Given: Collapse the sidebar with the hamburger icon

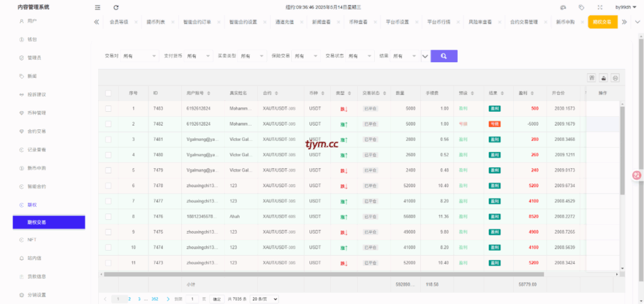Looking at the screenshot, I should click(97, 8).
